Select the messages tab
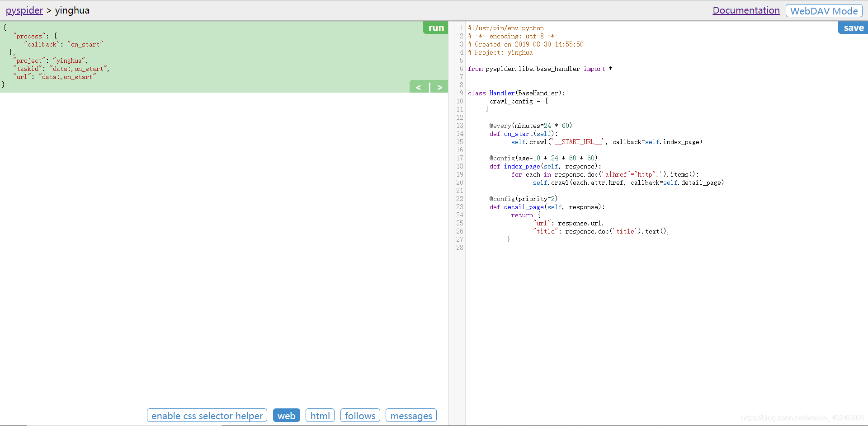This screenshot has width=868, height=426. 411,416
